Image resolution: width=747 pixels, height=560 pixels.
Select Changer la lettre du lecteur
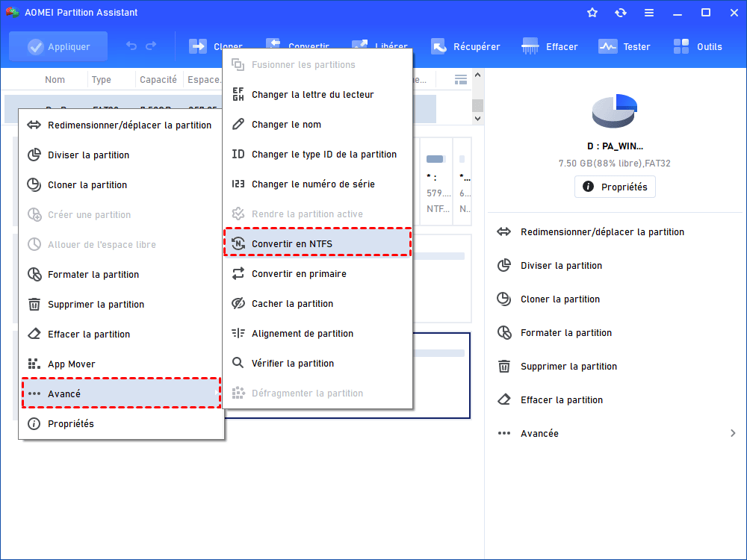click(x=317, y=95)
